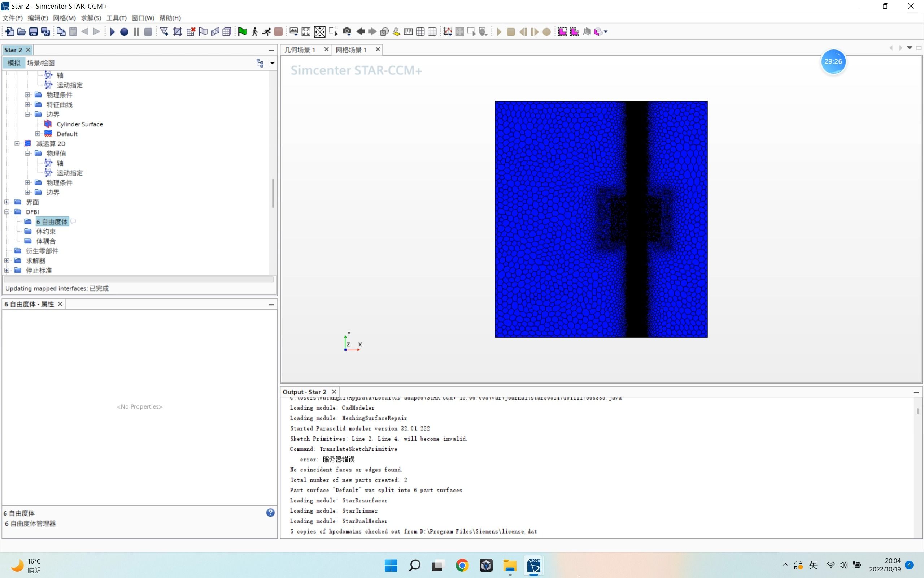The image size is (924, 578).
Task: Open File Explorer from taskbar
Action: point(510,565)
